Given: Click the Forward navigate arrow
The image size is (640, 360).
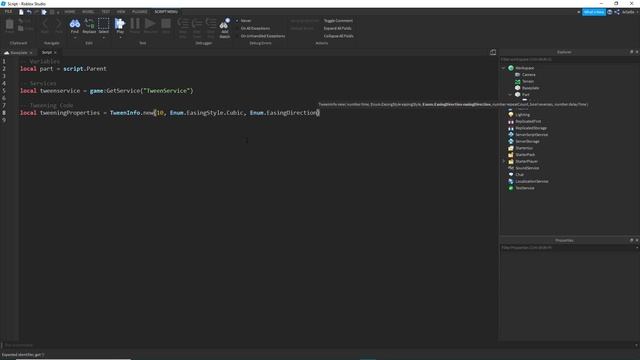Looking at the screenshot, I should tap(59, 24).
